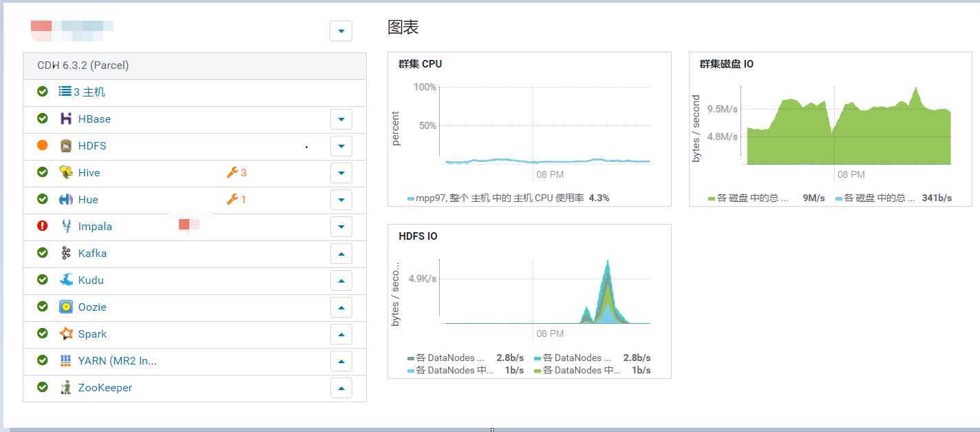
Task: Click the Impala service icon
Action: click(66, 226)
